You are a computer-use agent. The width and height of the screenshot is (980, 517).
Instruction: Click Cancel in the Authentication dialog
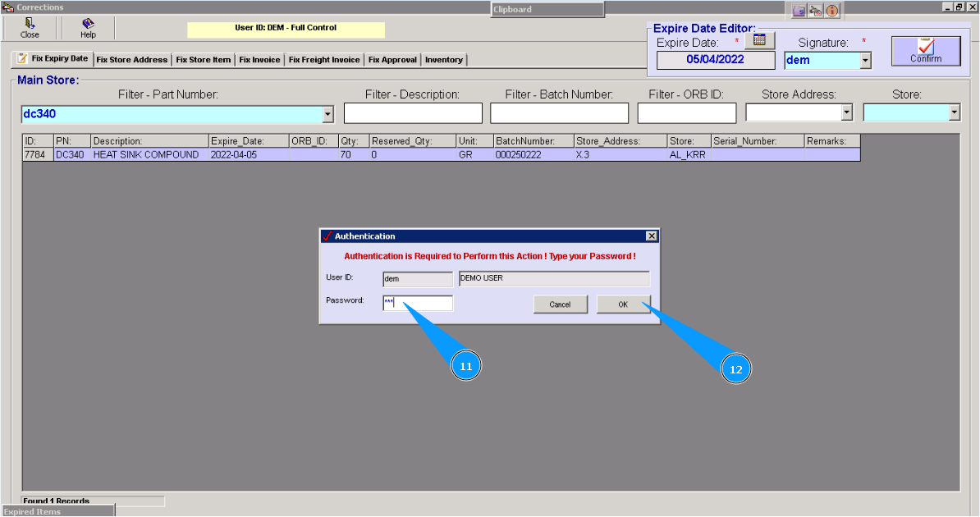pos(560,304)
